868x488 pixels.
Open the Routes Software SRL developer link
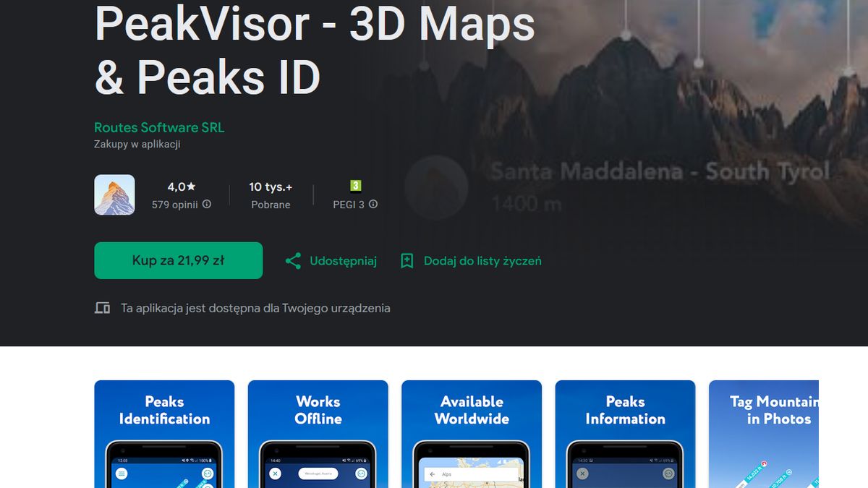coord(159,127)
